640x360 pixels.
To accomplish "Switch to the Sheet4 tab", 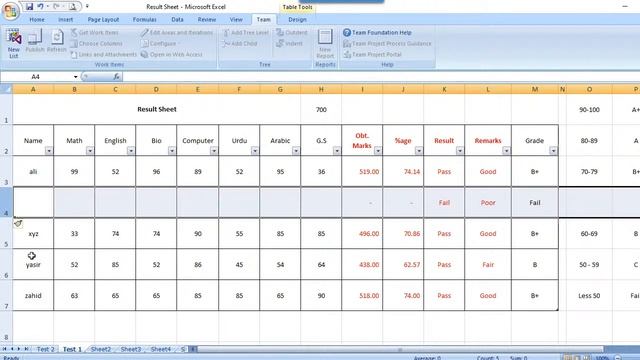I will point(161,349).
